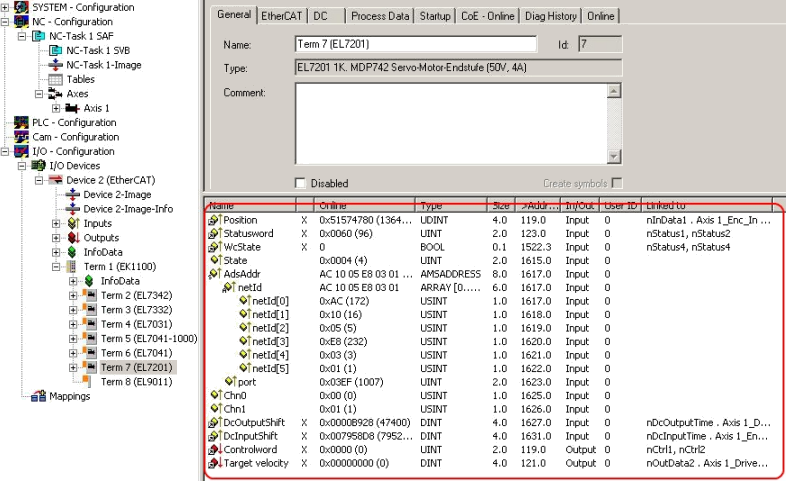This screenshot has width=786, height=481.
Task: Switch to the Online tab
Action: pyautogui.click(x=601, y=16)
